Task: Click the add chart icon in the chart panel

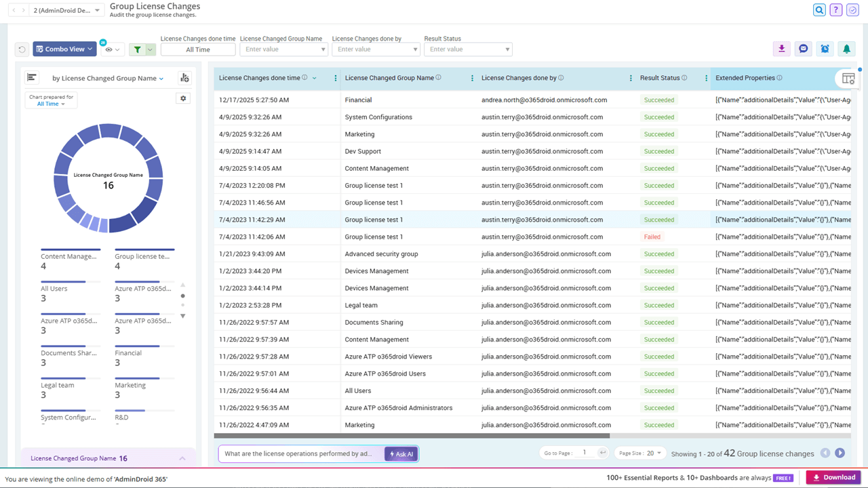Action: 184,78
